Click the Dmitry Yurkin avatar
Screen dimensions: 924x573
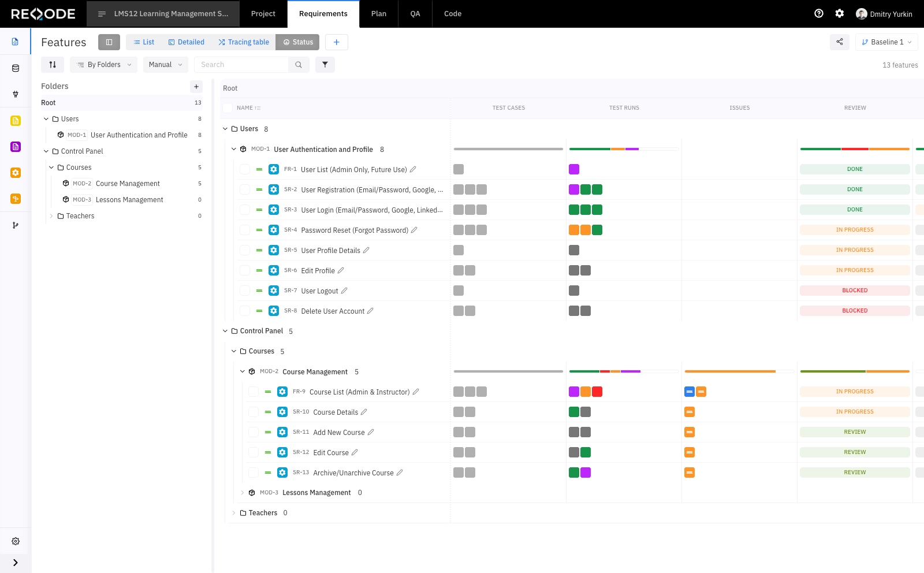pos(862,14)
